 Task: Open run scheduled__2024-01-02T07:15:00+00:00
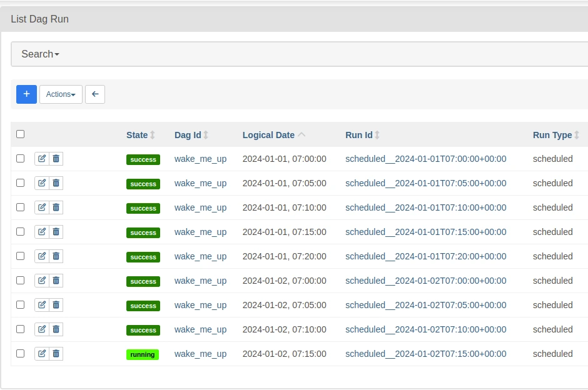(x=425, y=354)
